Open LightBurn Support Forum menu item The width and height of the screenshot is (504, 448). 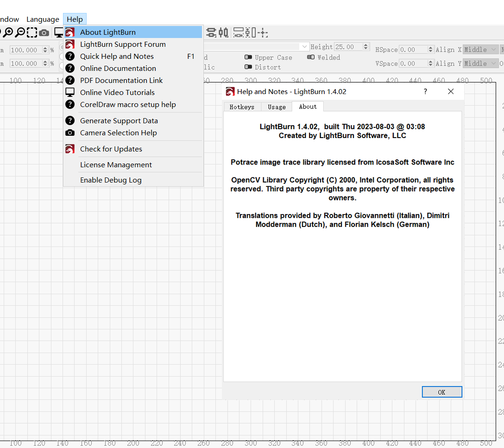coord(133,44)
